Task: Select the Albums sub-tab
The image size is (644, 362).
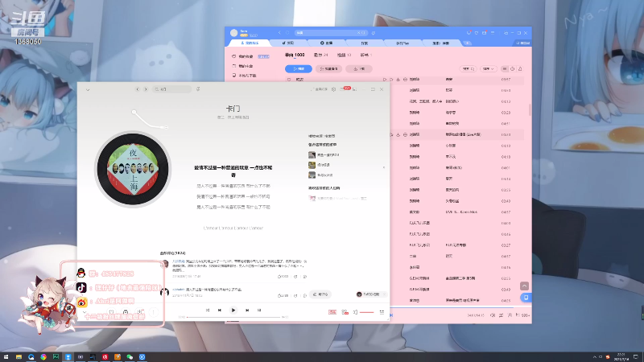Action: coord(320,55)
